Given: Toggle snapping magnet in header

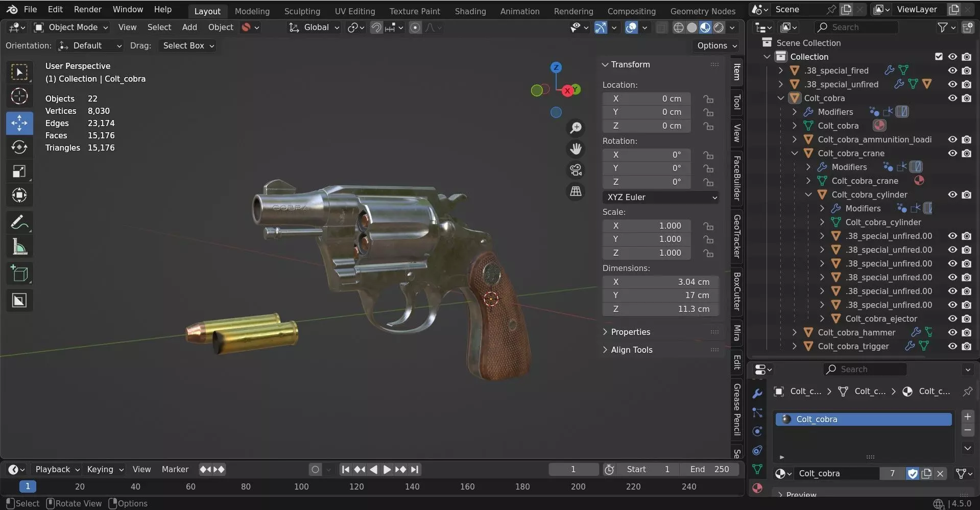Looking at the screenshot, I should pos(376,28).
